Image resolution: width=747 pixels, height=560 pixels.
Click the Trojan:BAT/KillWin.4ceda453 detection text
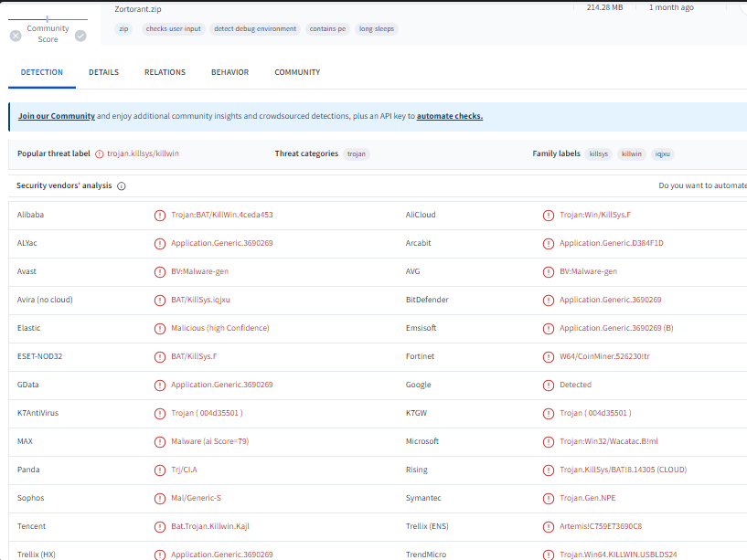click(222, 215)
